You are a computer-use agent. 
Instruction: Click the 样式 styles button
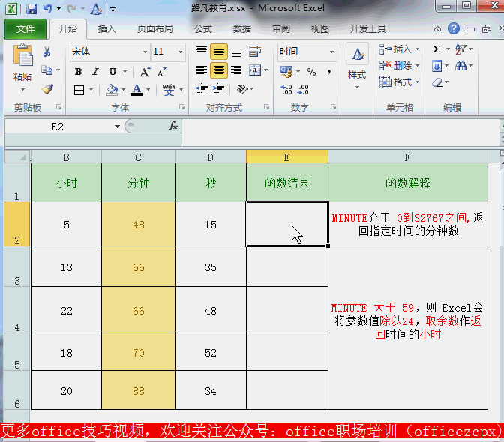click(357, 67)
